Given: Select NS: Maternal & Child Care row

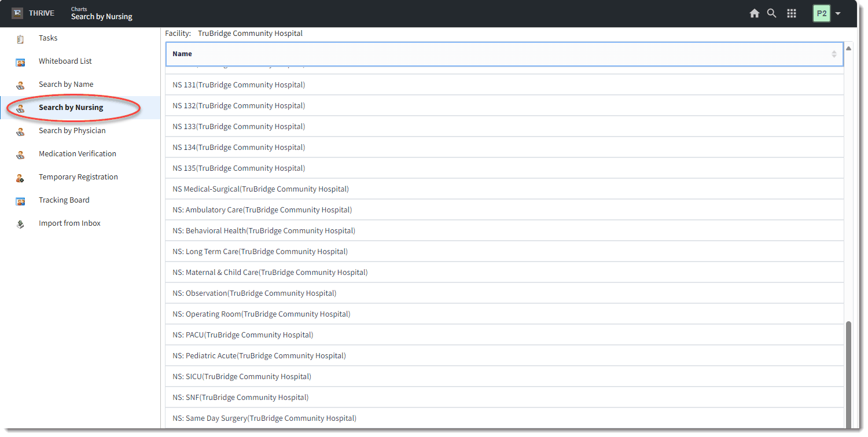Looking at the screenshot, I should [505, 272].
